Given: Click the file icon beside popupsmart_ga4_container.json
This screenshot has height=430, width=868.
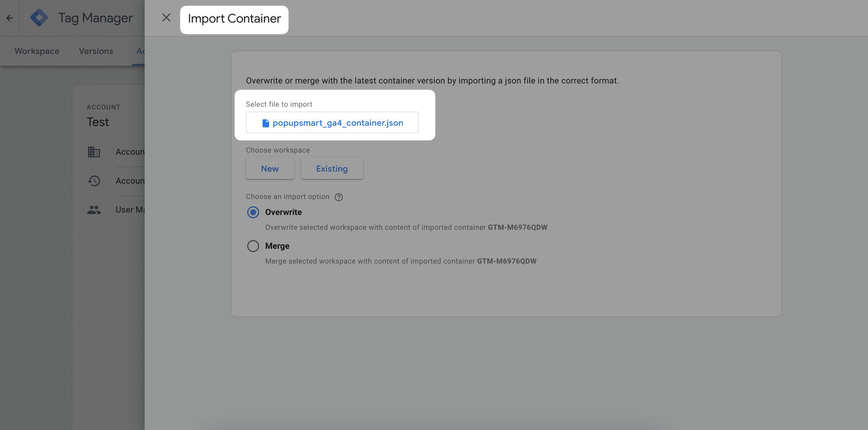Looking at the screenshot, I should [x=266, y=123].
